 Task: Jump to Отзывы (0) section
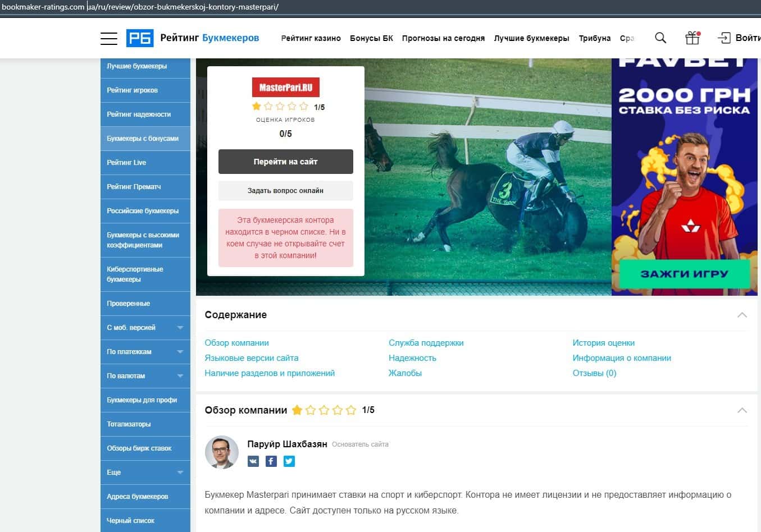[x=594, y=373]
